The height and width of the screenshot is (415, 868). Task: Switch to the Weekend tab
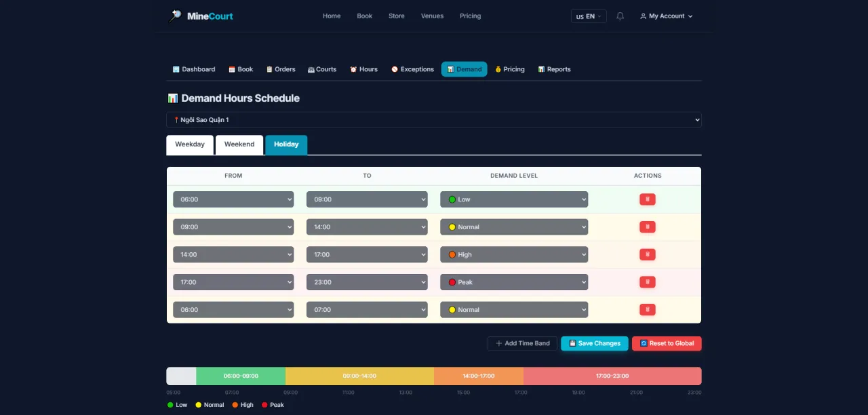[239, 144]
